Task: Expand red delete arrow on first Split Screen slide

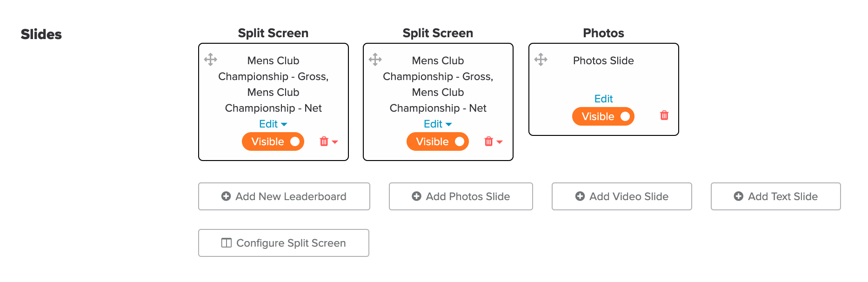Action: click(335, 142)
